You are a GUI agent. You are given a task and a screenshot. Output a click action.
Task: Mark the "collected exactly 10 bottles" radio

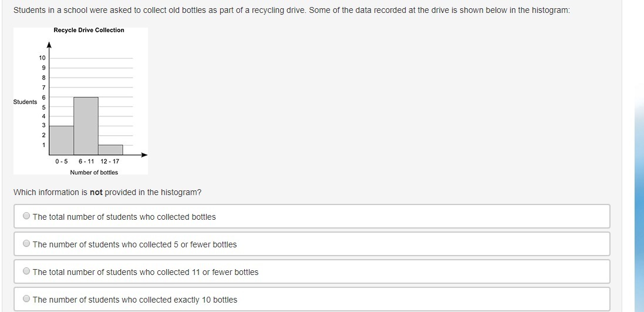point(26,299)
